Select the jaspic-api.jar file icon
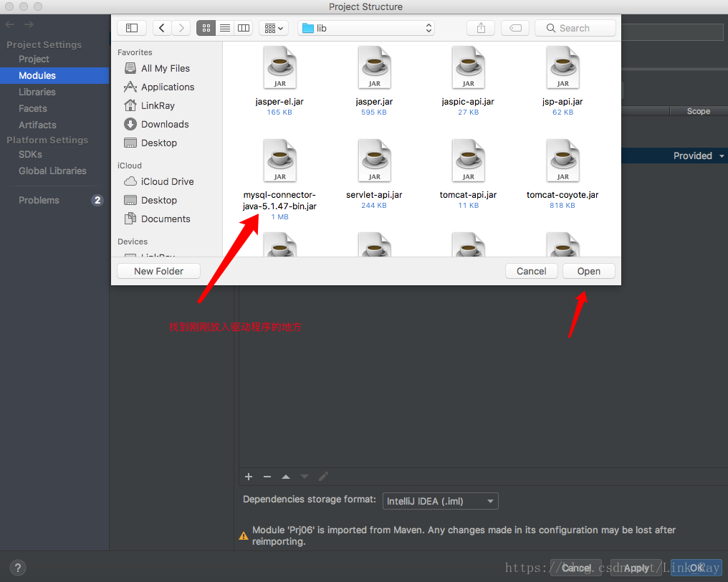Image resolution: width=728 pixels, height=582 pixels. (x=468, y=68)
